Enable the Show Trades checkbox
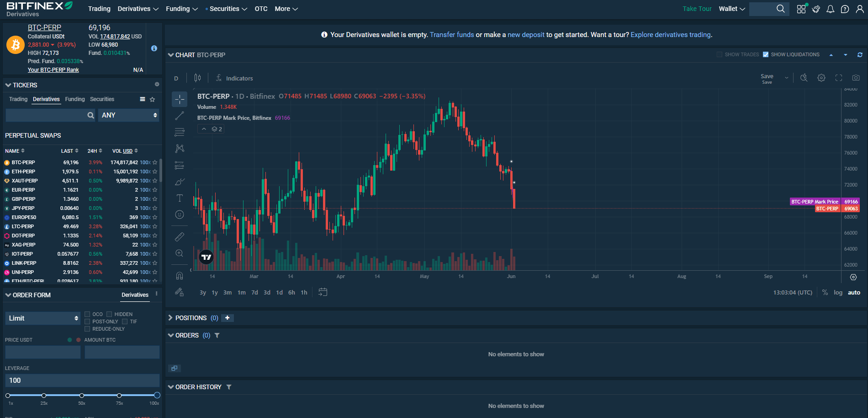 (720, 54)
